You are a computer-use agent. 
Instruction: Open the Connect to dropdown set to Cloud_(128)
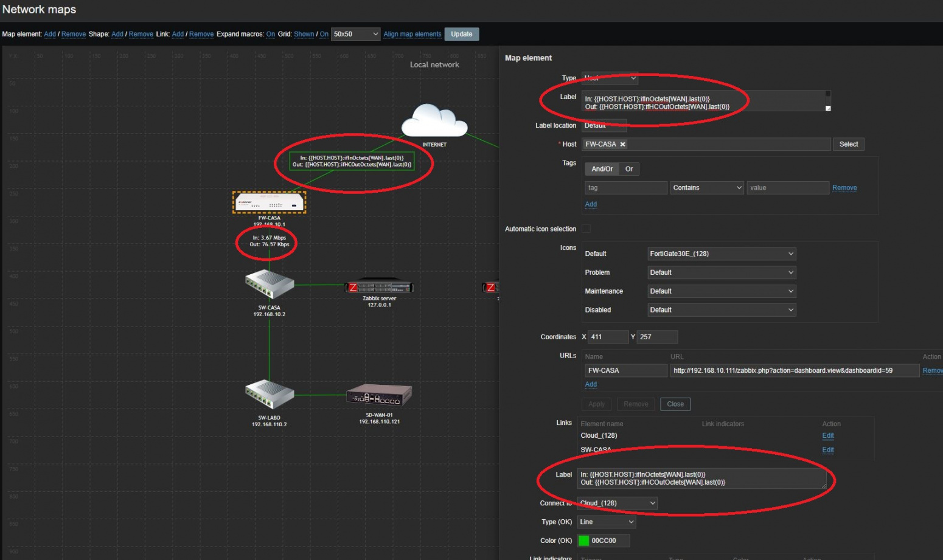point(617,503)
